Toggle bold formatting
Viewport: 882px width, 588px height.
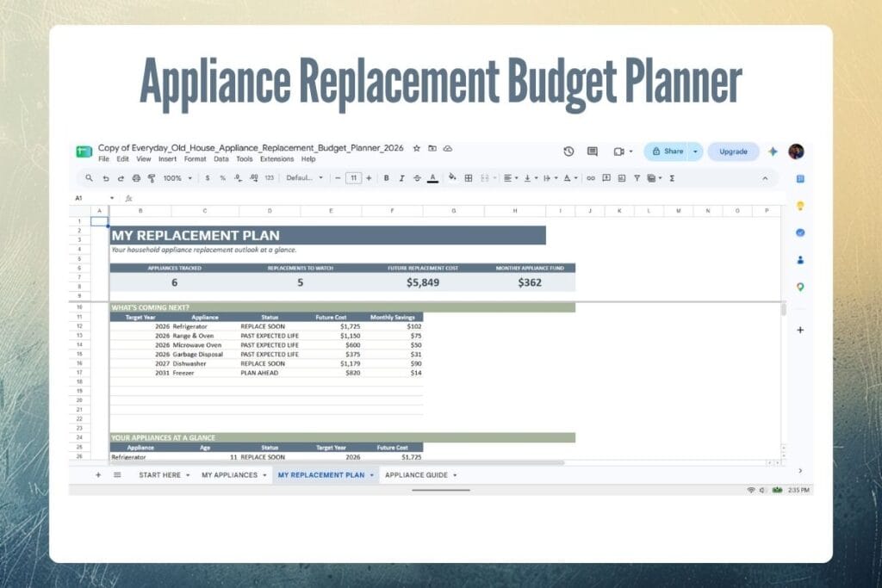pyautogui.click(x=387, y=178)
